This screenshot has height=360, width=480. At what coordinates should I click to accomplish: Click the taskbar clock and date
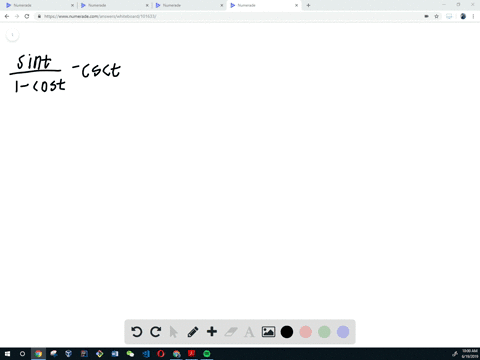(x=470, y=354)
